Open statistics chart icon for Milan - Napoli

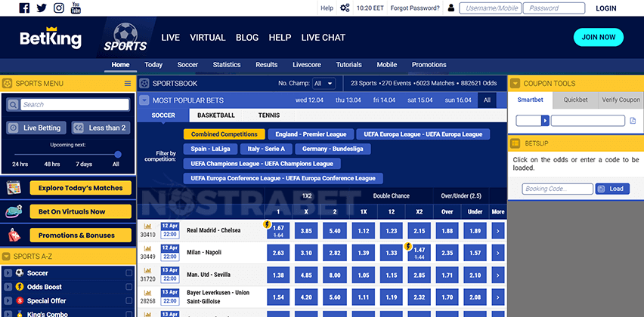click(x=148, y=248)
